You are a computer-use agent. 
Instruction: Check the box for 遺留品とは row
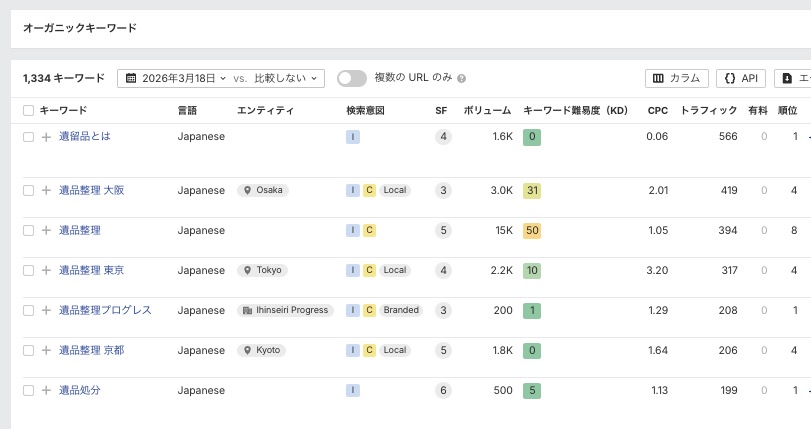point(28,137)
